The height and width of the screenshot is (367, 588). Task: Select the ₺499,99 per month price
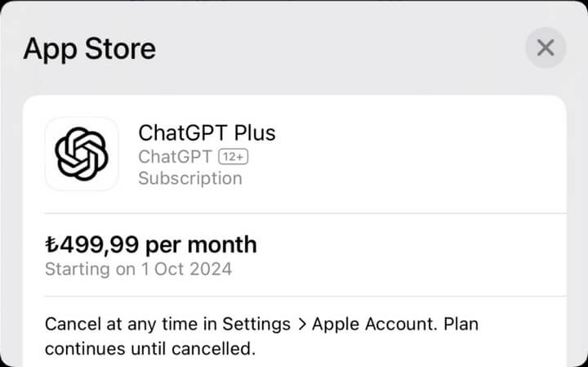point(151,245)
